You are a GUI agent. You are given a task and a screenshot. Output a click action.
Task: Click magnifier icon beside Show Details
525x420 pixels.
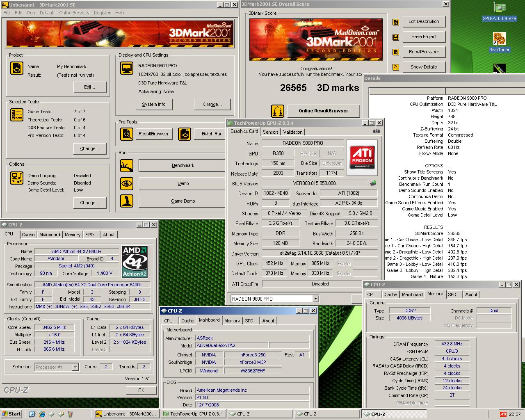[396, 67]
